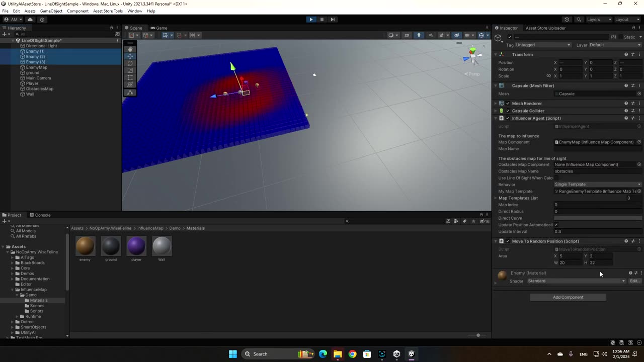Open the Layout dropdown in toolbar
Screen dimensions: 644x362
(x=627, y=20)
